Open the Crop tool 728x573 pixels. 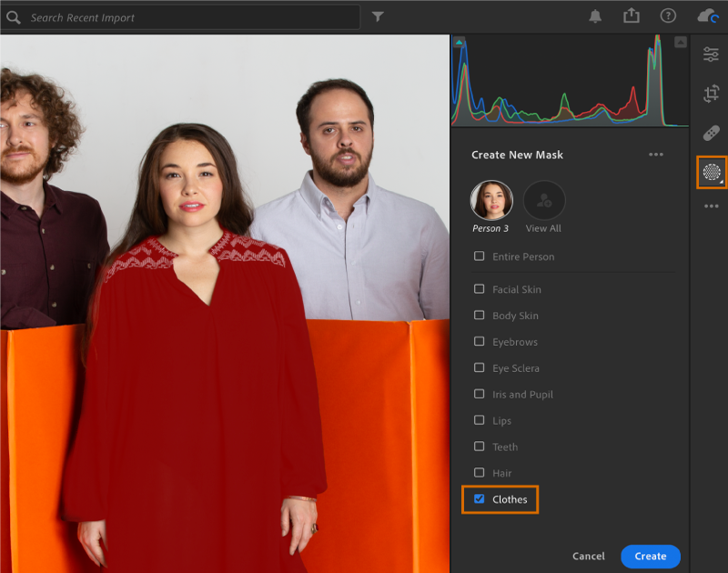(x=712, y=94)
